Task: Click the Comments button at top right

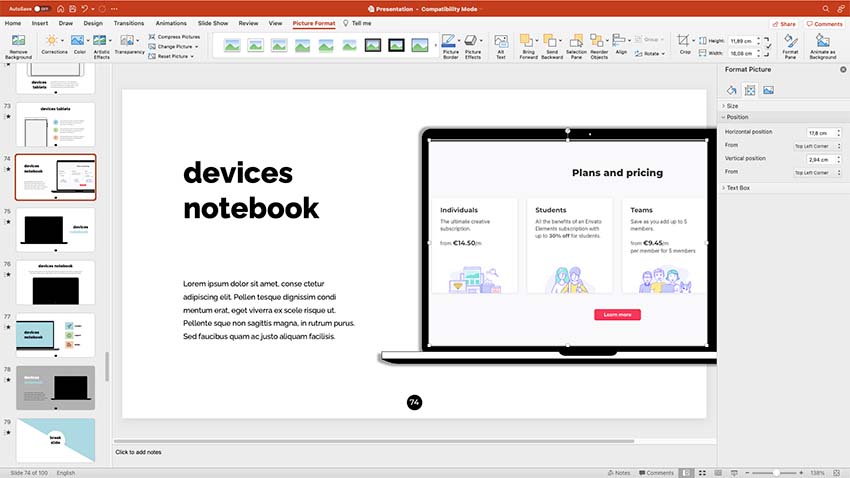Action: click(824, 24)
